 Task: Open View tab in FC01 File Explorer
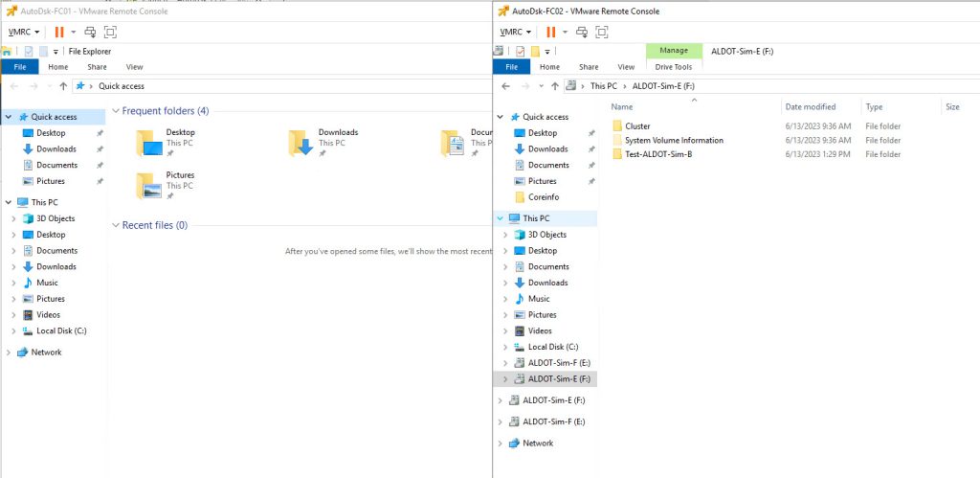pyautogui.click(x=134, y=67)
